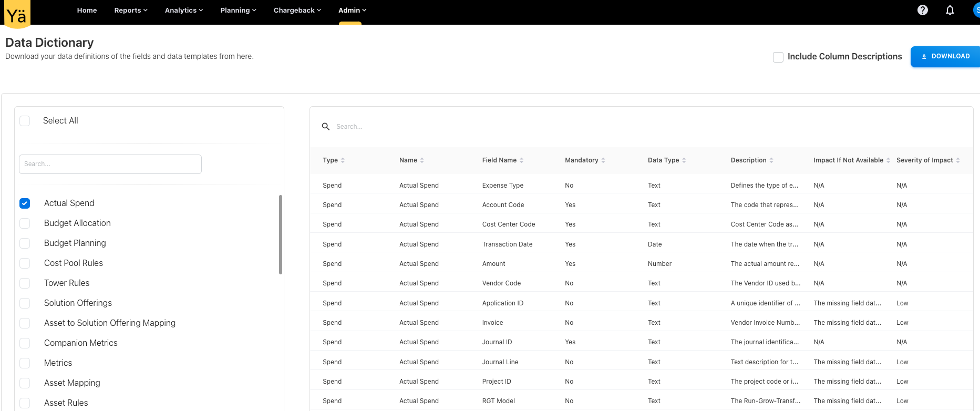Focus the template list search field
Screen dimensions: 980x411
110,164
